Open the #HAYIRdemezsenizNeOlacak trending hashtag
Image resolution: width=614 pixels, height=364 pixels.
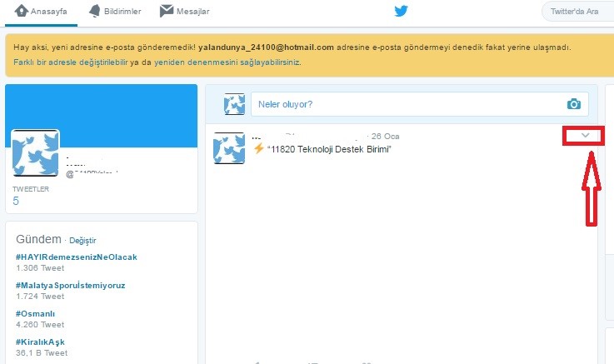[76, 257]
